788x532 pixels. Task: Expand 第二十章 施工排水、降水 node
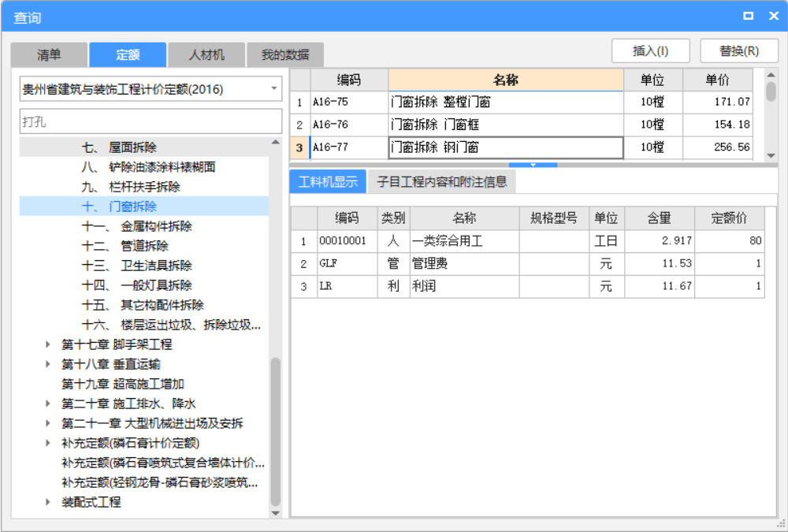(x=48, y=404)
